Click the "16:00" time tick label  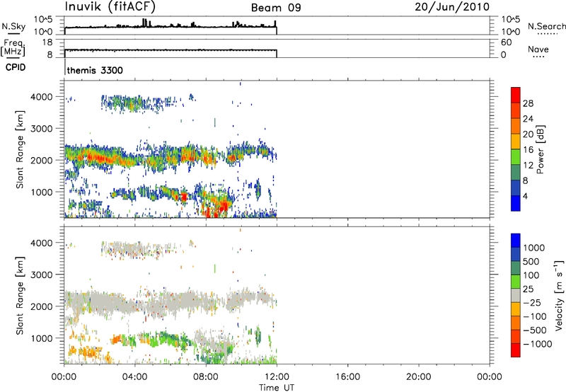coord(347,377)
